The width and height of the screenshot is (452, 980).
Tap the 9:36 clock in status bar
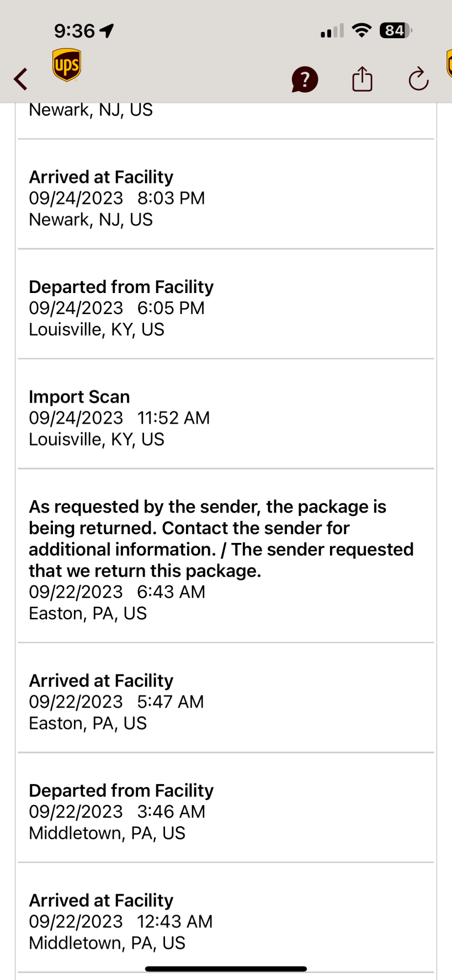coord(74,31)
